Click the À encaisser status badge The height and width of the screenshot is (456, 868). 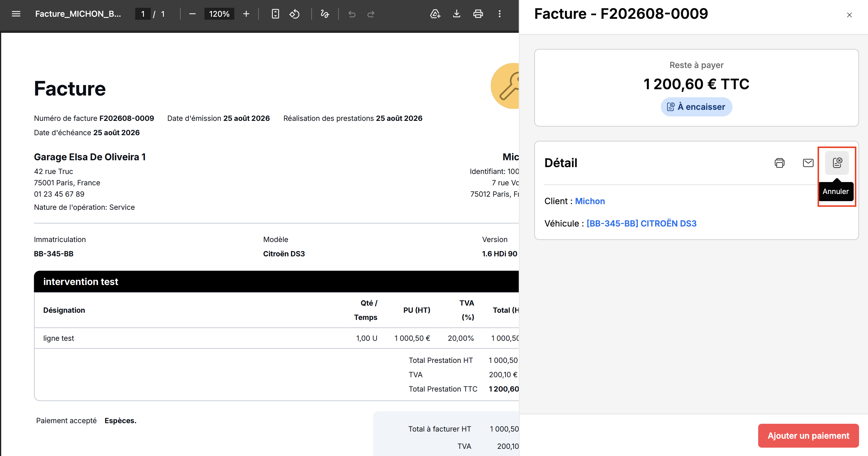(x=696, y=107)
